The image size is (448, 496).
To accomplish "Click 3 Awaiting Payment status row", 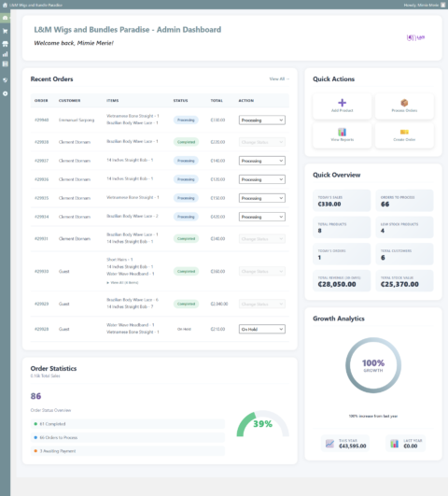I will 128,451.
